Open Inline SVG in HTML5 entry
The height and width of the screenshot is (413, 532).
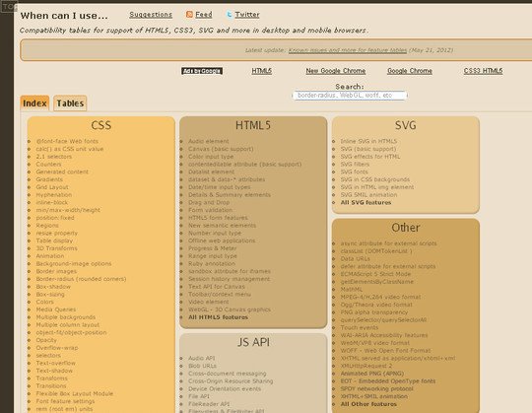click(x=368, y=141)
